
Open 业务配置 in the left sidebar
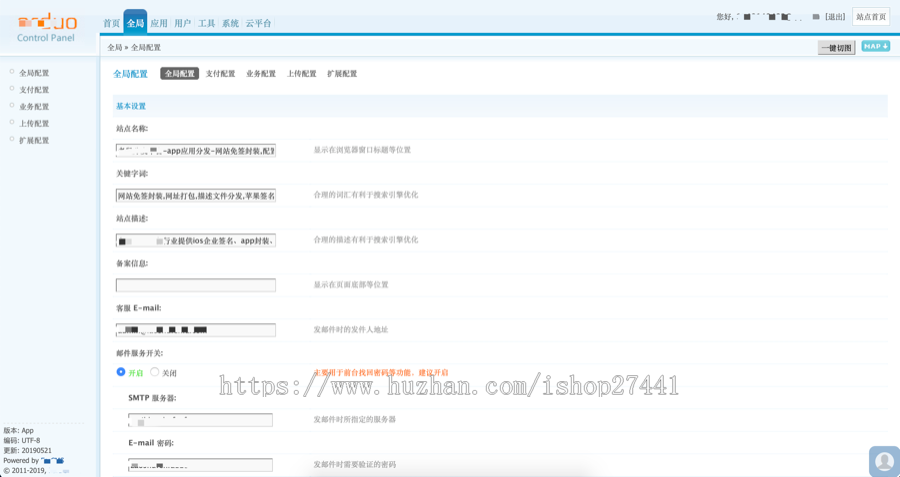click(34, 106)
